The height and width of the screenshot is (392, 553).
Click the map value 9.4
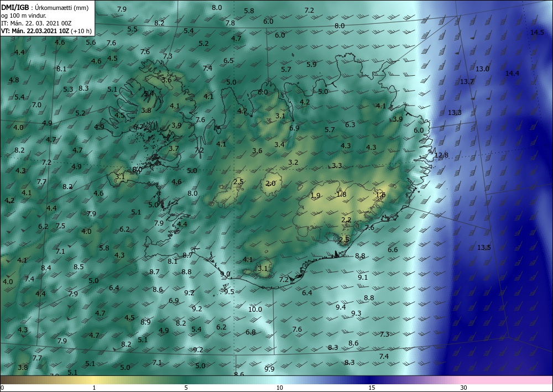[x=341, y=307]
